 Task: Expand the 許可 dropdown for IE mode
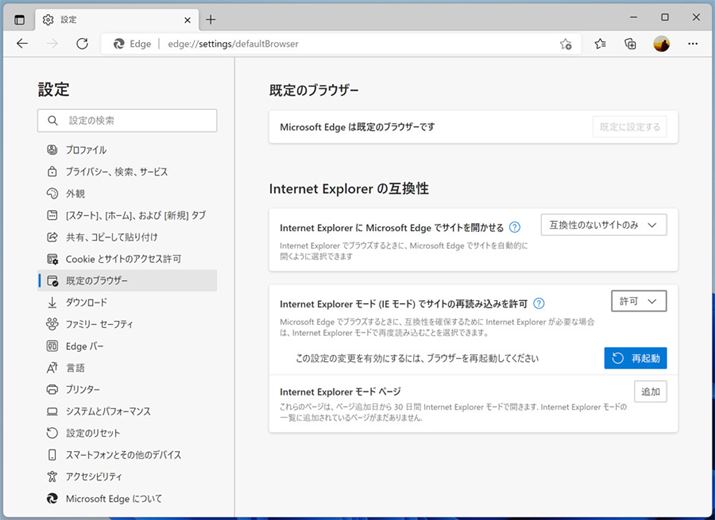[638, 301]
